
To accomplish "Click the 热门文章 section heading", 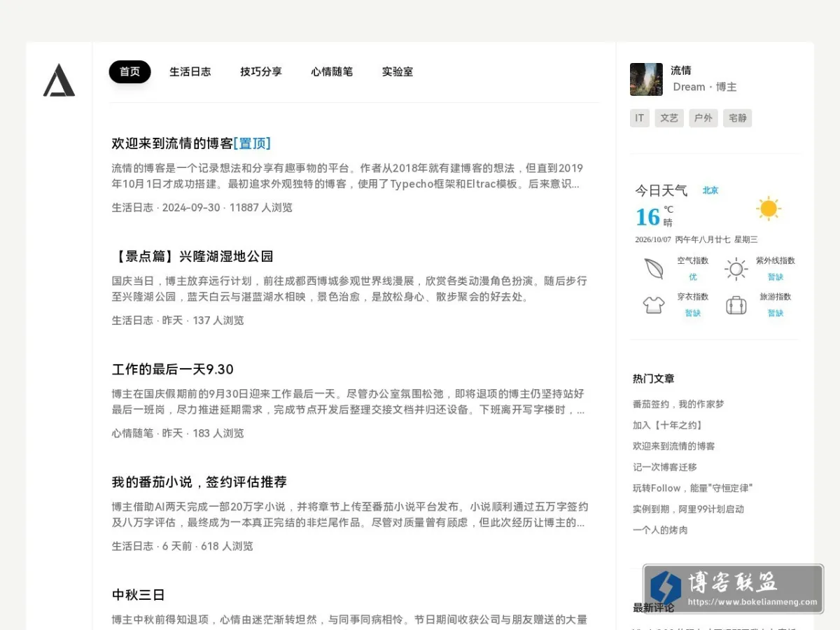I will pos(654,379).
